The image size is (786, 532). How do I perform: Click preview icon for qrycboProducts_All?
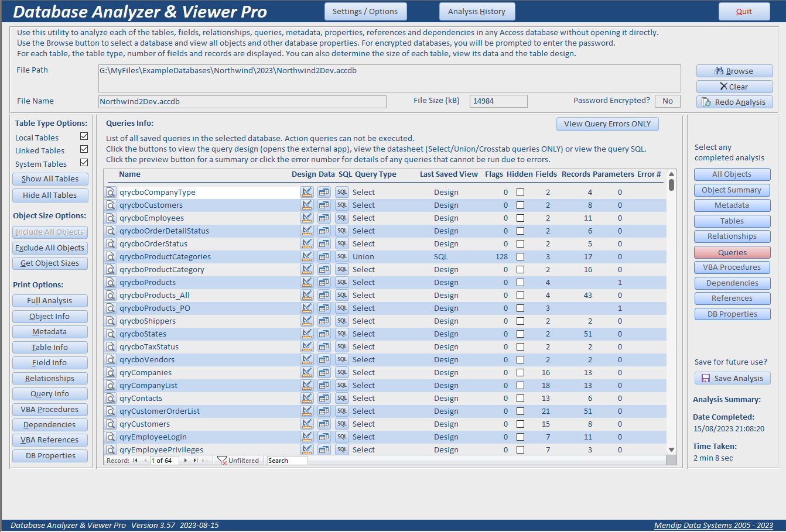pos(111,295)
